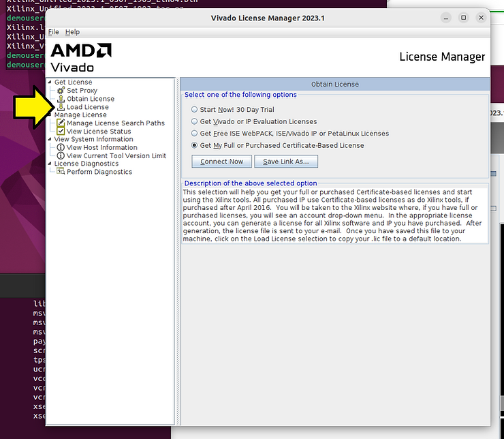Click the Save Link As... button

coord(286,162)
